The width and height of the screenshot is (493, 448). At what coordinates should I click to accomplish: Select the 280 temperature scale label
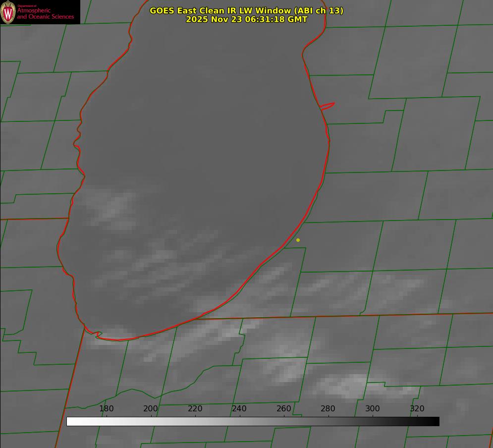328,409
